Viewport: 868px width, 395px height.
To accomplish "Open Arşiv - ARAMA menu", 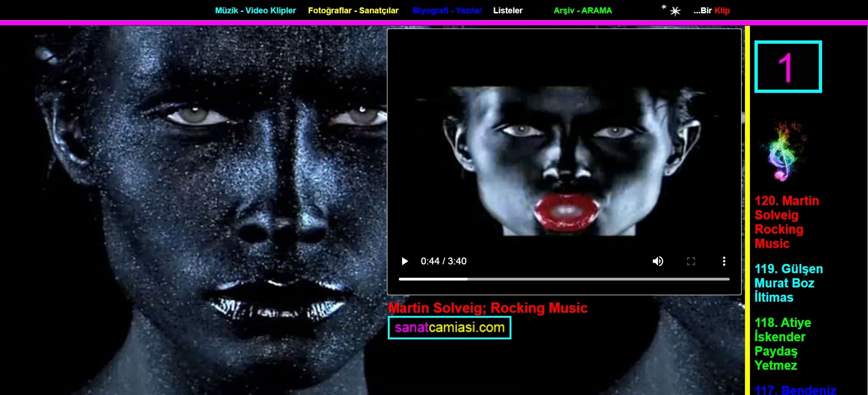I will (x=583, y=11).
